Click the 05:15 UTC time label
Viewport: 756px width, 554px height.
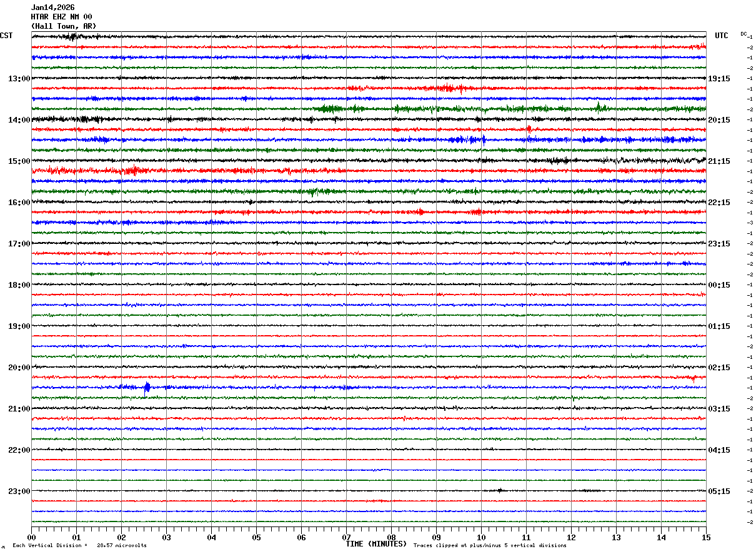point(719,491)
